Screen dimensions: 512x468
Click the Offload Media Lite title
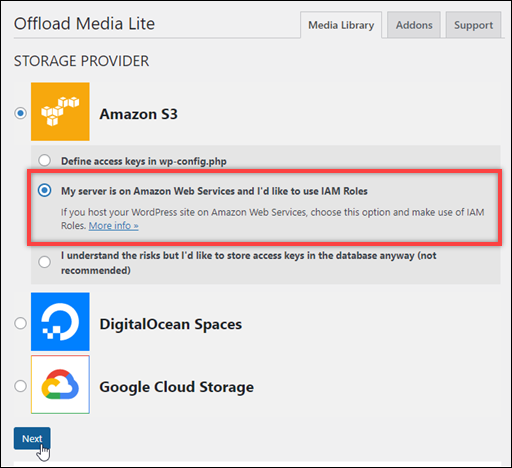click(x=84, y=24)
